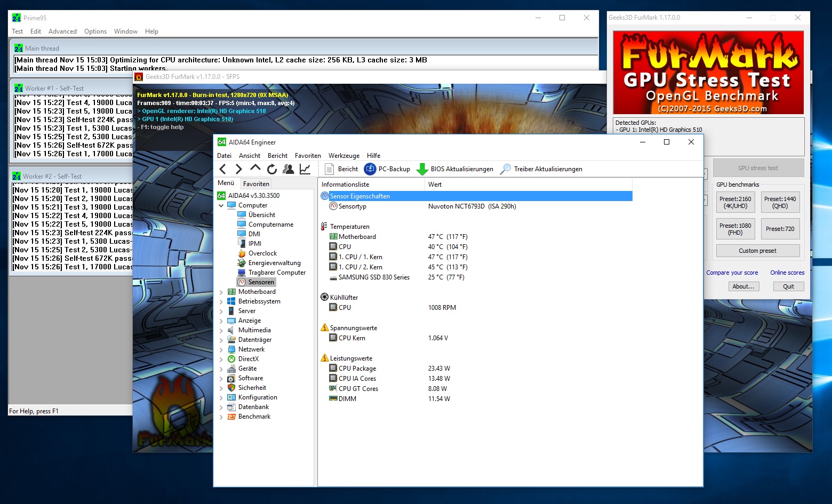832x504 pixels.
Task: Expand the Server tree node
Action: coord(221,311)
